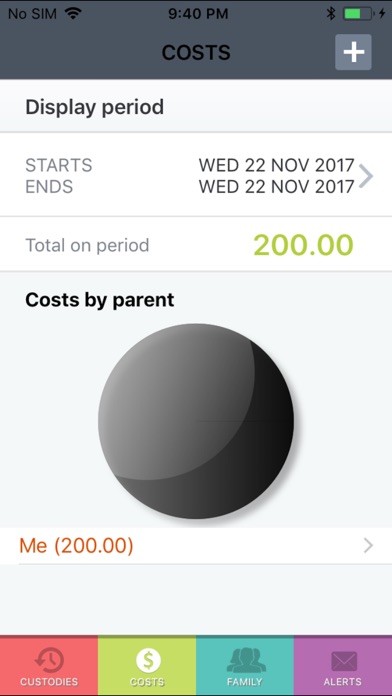Expand display period with date chevron

point(366,176)
